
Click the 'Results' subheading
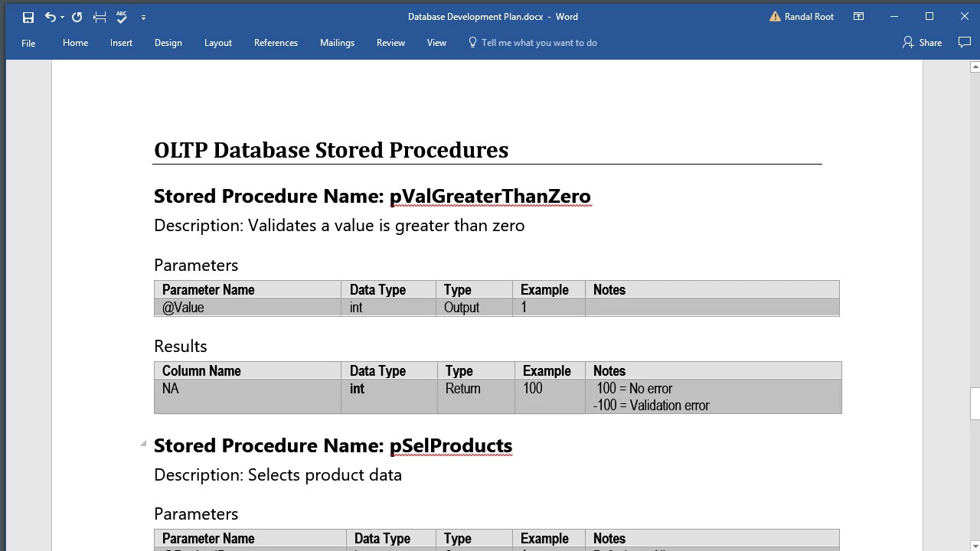181,346
